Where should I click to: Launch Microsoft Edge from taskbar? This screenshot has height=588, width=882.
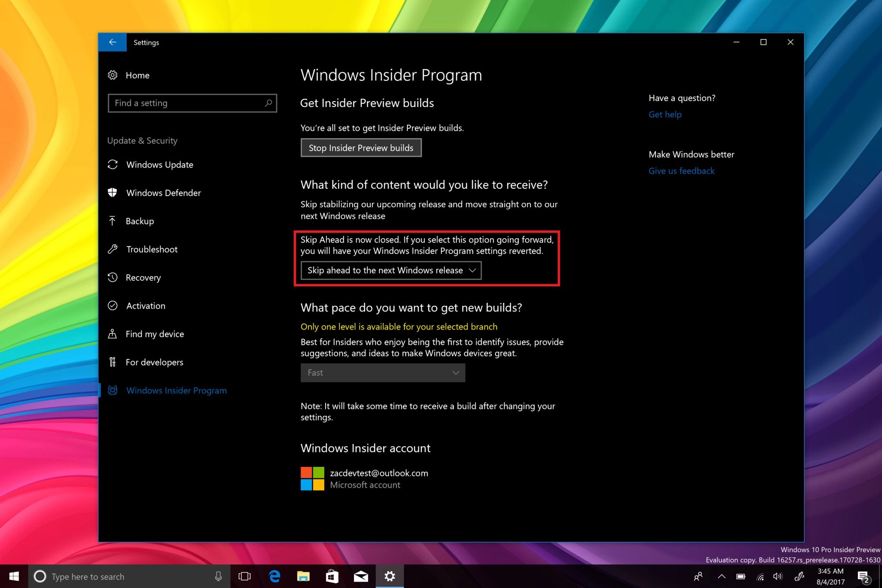[274, 576]
